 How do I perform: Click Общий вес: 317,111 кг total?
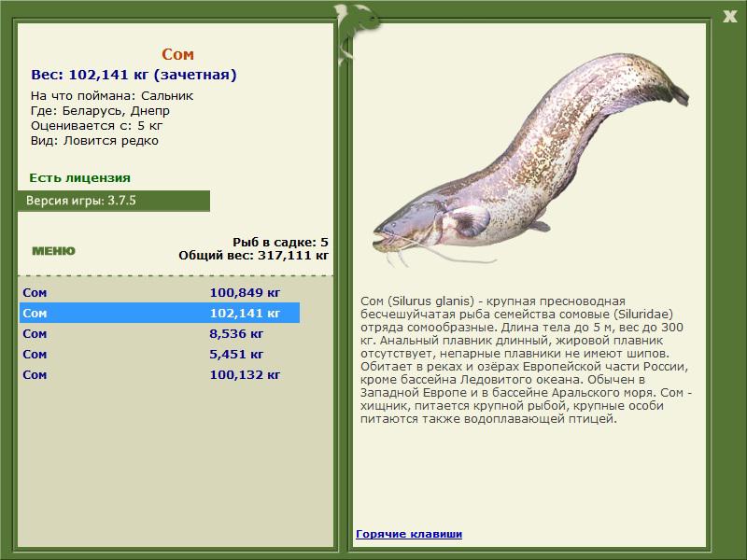click(253, 255)
